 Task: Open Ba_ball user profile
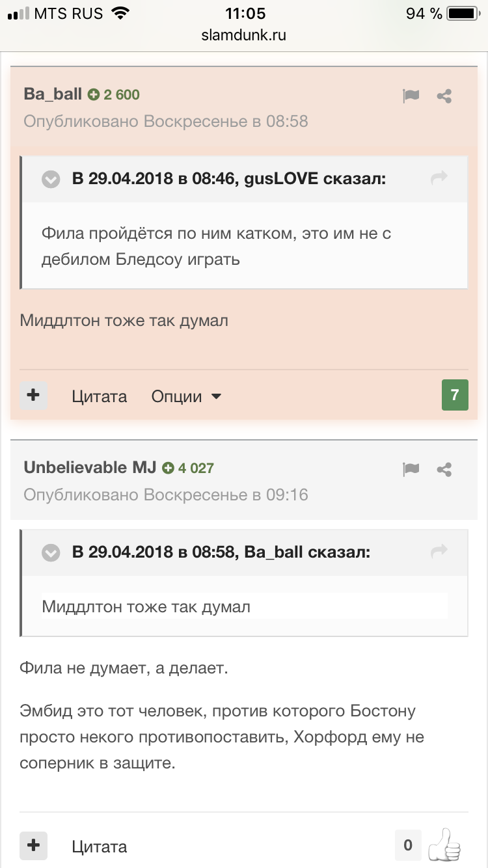click(53, 94)
